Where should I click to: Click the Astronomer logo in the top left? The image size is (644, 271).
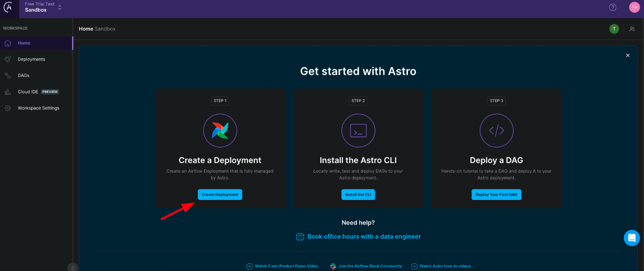pos(9,7)
